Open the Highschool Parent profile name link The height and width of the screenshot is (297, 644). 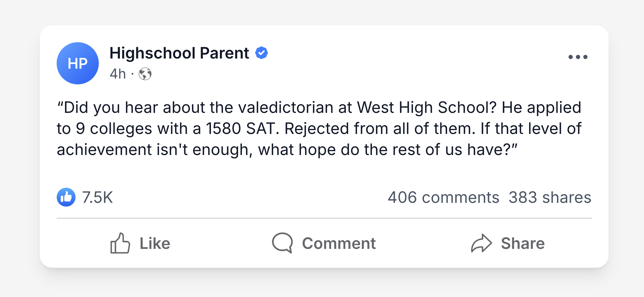[x=179, y=53]
